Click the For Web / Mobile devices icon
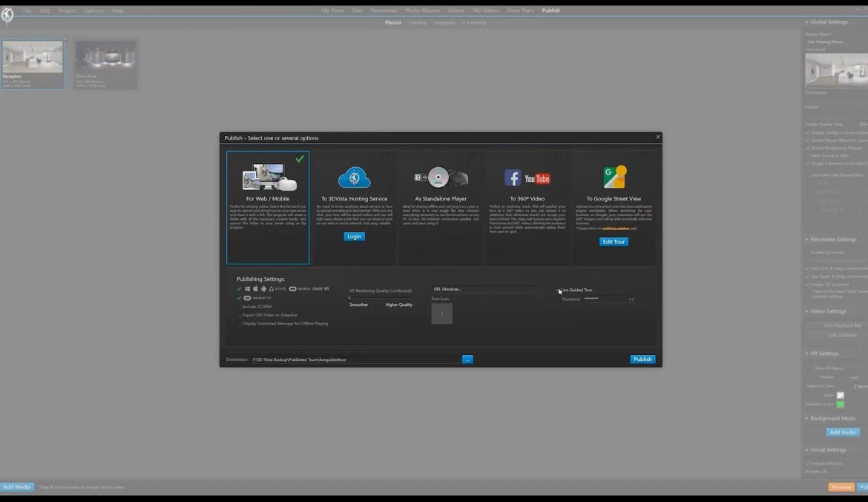This screenshot has height=502, width=868. point(267,177)
